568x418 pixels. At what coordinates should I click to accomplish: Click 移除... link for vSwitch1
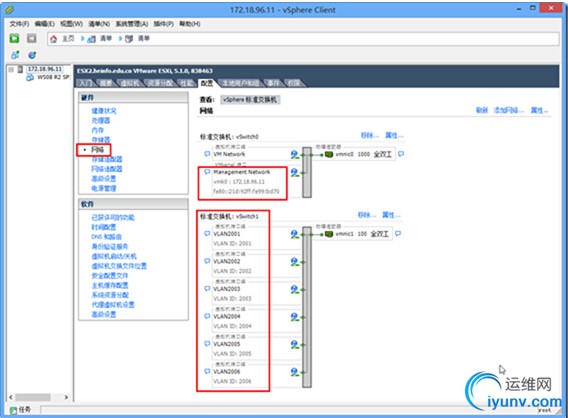(367, 215)
